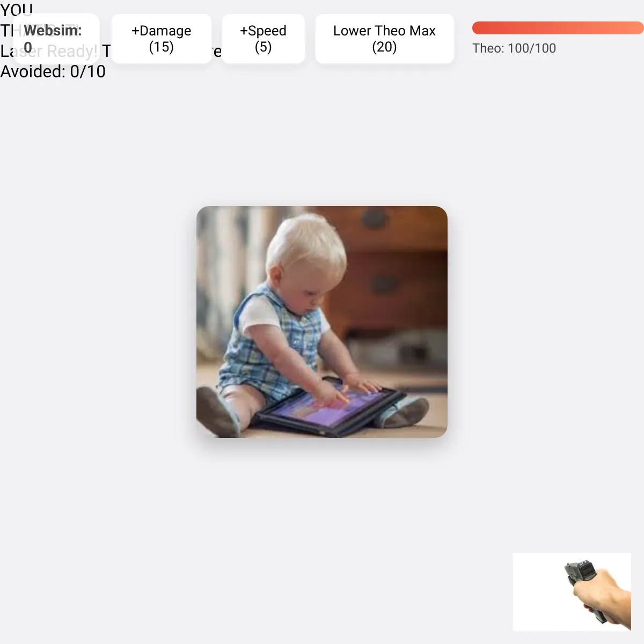Click the number 0 under Websim
Screen dimensions: 644x644
(x=28, y=47)
